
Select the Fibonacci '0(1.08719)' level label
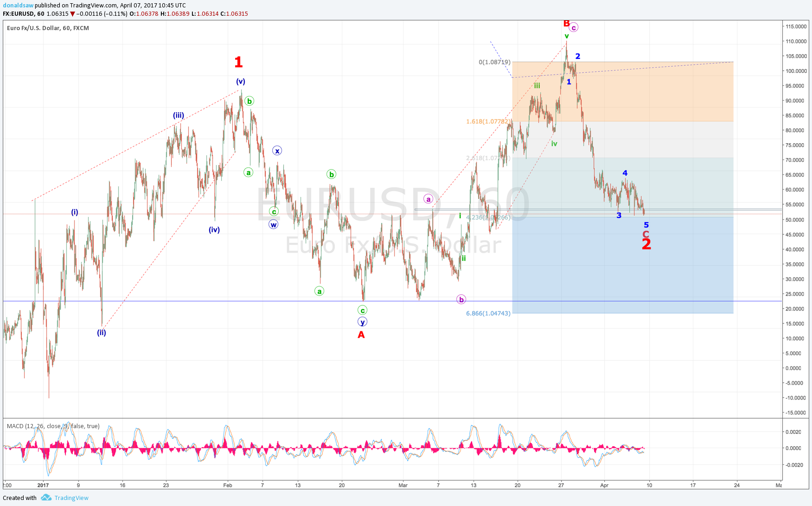(495, 62)
